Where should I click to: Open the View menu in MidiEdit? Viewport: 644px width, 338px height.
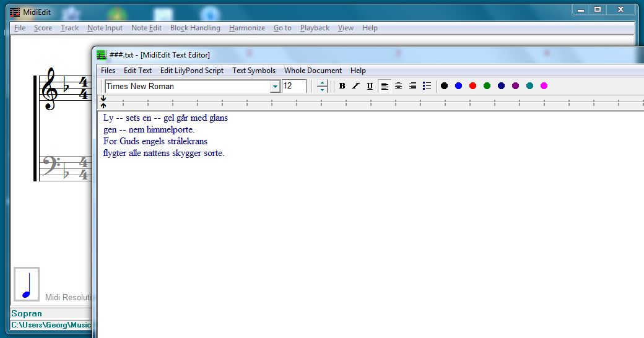(346, 28)
